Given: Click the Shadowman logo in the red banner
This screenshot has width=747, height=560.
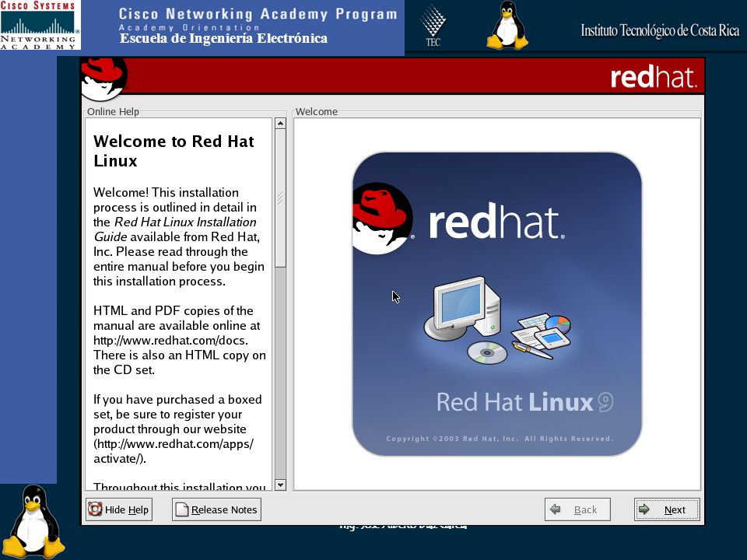Looking at the screenshot, I should (x=103, y=79).
